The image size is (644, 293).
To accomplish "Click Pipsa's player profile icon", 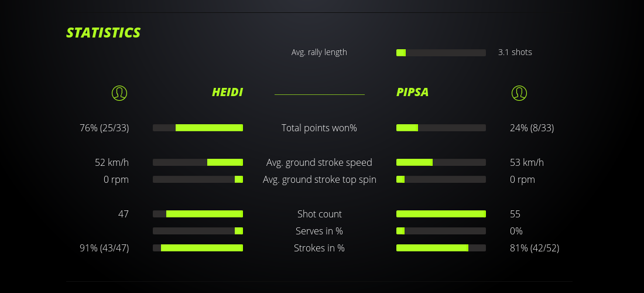I will [x=519, y=93].
